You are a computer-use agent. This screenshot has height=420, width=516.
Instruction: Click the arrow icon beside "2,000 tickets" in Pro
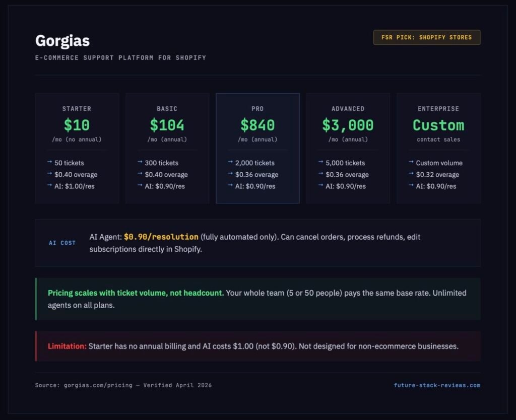(x=231, y=163)
